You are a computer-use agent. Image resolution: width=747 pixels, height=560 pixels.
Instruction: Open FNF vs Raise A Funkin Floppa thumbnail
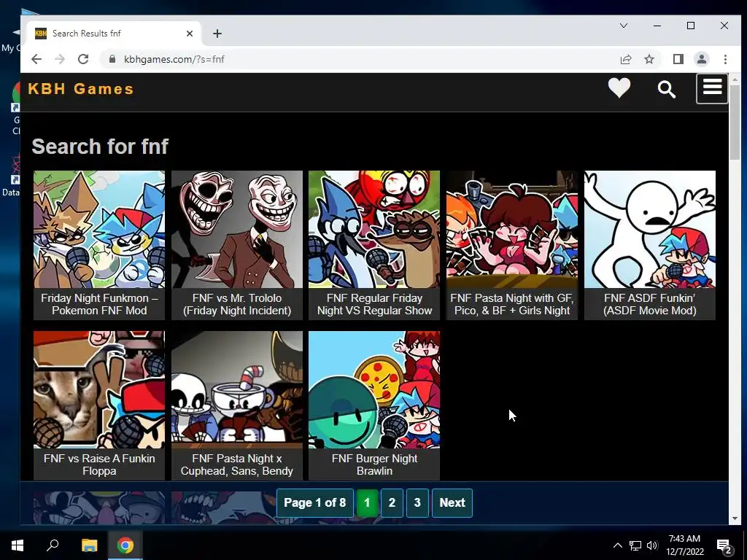pos(99,390)
